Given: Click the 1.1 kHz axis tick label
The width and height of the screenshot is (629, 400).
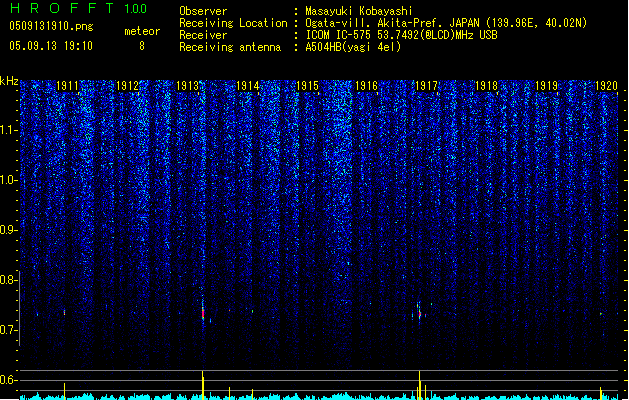Looking at the screenshot, I should [x=9, y=130].
